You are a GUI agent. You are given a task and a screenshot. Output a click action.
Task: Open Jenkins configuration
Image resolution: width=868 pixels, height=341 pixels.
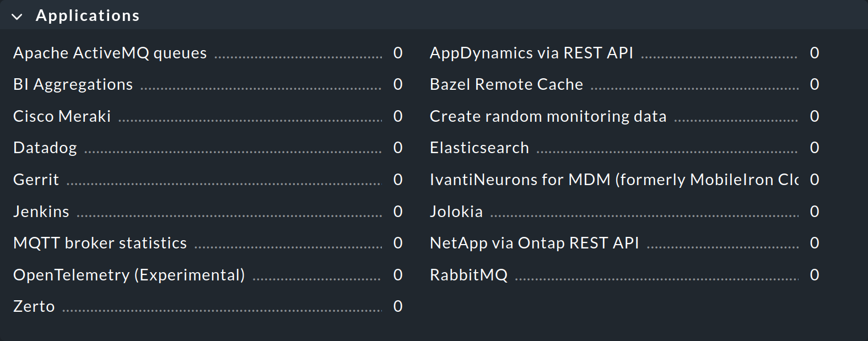[41, 211]
